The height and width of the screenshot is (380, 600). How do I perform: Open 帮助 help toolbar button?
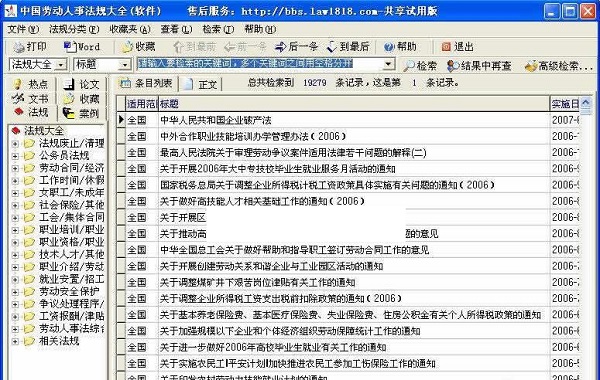400,47
